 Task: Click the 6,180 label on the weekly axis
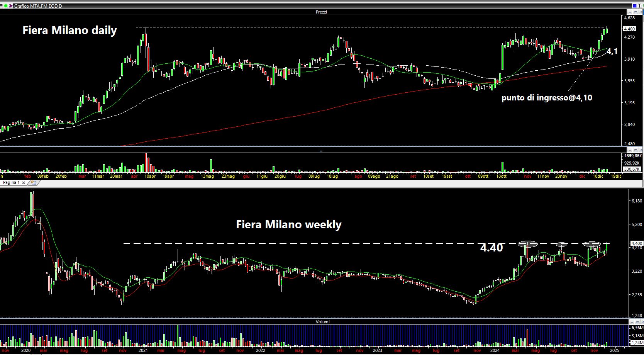tap(636, 201)
